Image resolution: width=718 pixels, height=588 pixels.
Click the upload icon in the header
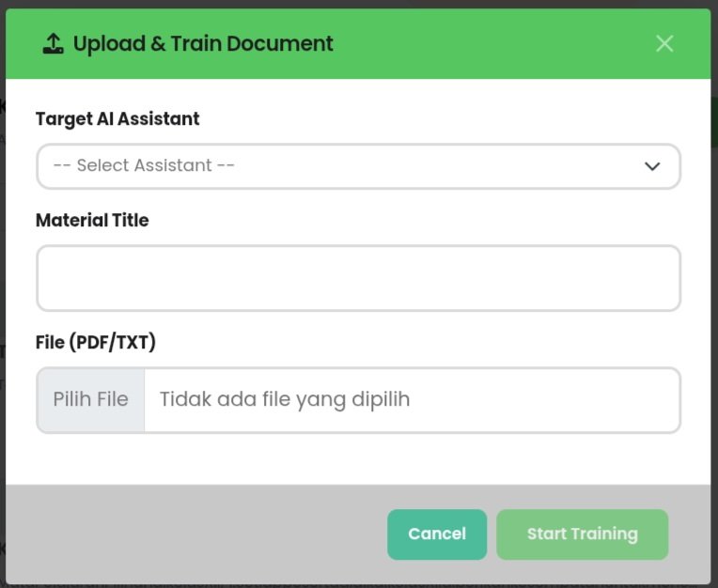pyautogui.click(x=54, y=43)
